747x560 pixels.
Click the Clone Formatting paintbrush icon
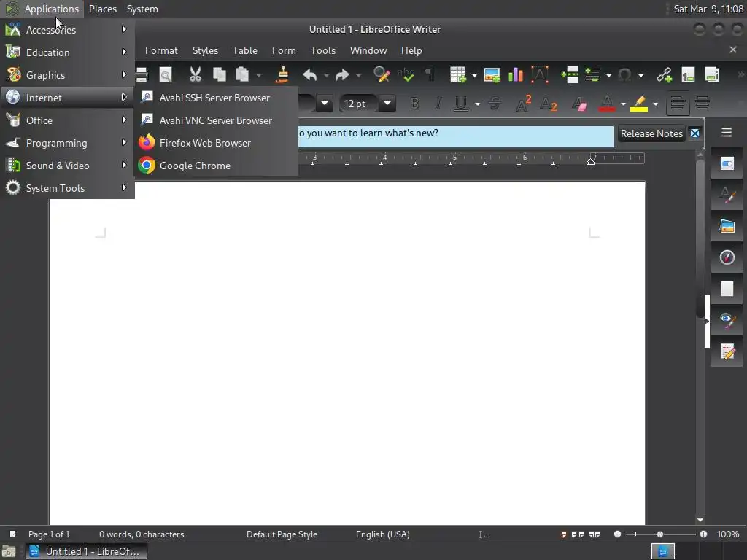click(282, 75)
